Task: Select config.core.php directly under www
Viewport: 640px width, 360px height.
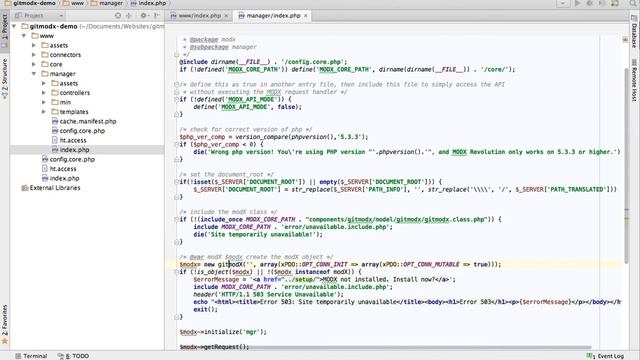Action: pos(68,159)
